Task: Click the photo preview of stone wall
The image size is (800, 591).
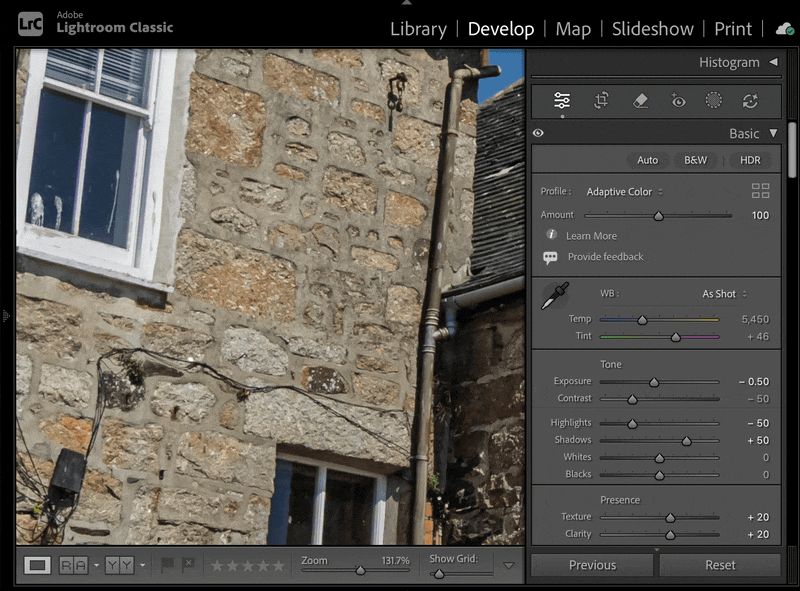Action: tap(270, 297)
